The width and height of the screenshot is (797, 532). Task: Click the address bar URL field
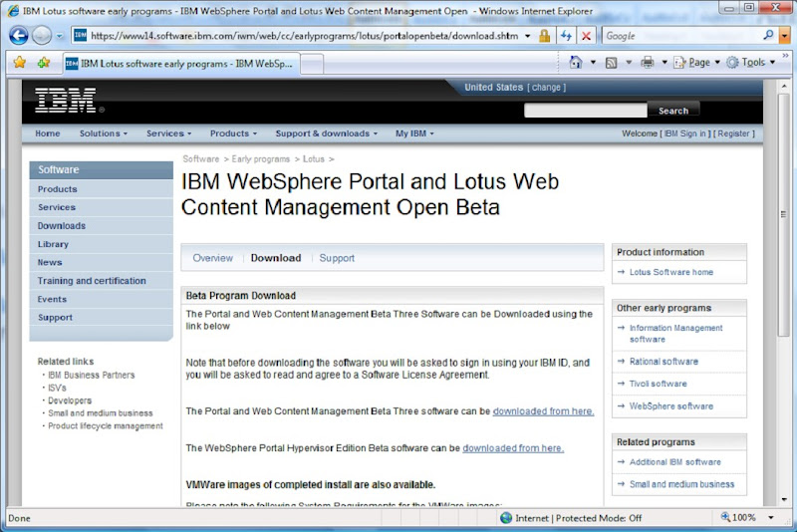pyautogui.click(x=304, y=36)
